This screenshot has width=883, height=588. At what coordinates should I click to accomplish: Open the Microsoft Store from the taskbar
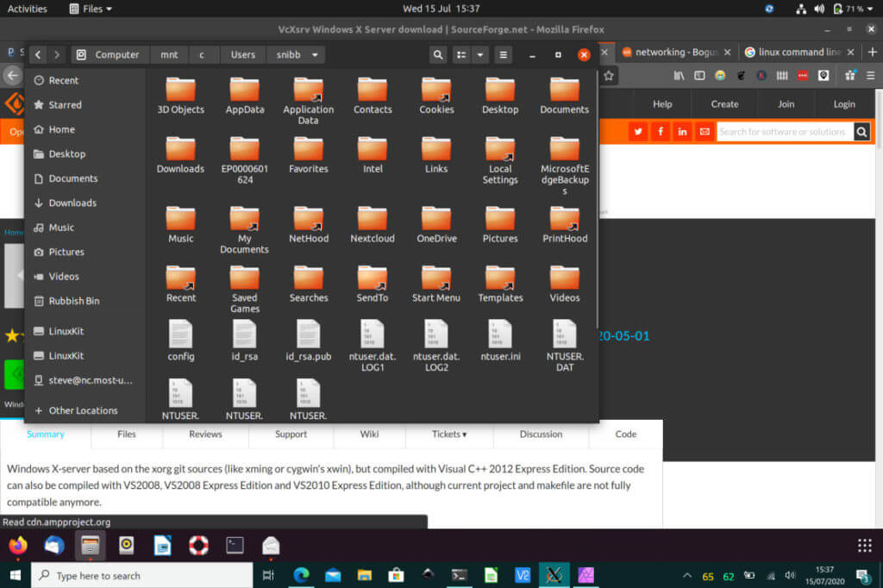pyautogui.click(x=397, y=574)
